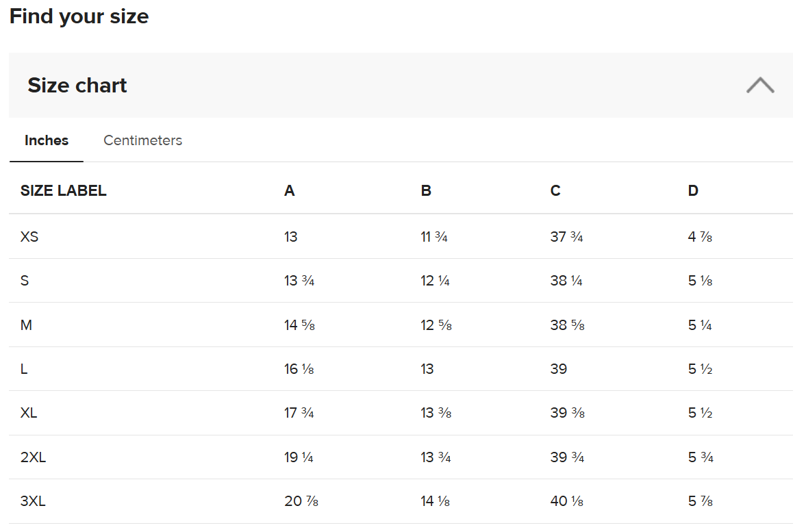Select the S size row label
The height and width of the screenshot is (532, 806).
(25, 281)
